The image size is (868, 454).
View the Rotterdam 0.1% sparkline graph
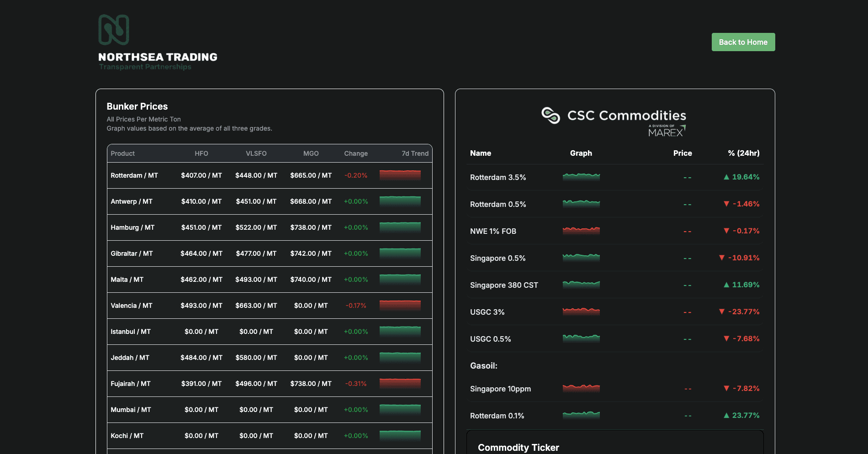(581, 415)
